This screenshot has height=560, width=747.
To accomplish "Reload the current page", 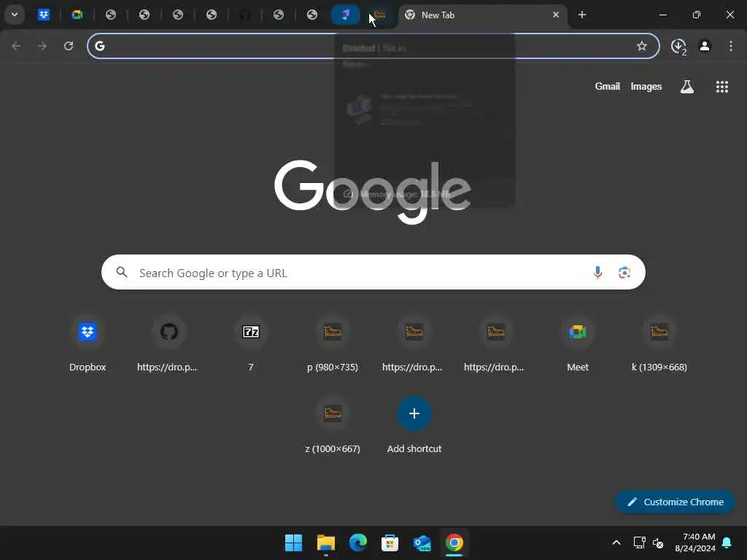I will [x=69, y=46].
